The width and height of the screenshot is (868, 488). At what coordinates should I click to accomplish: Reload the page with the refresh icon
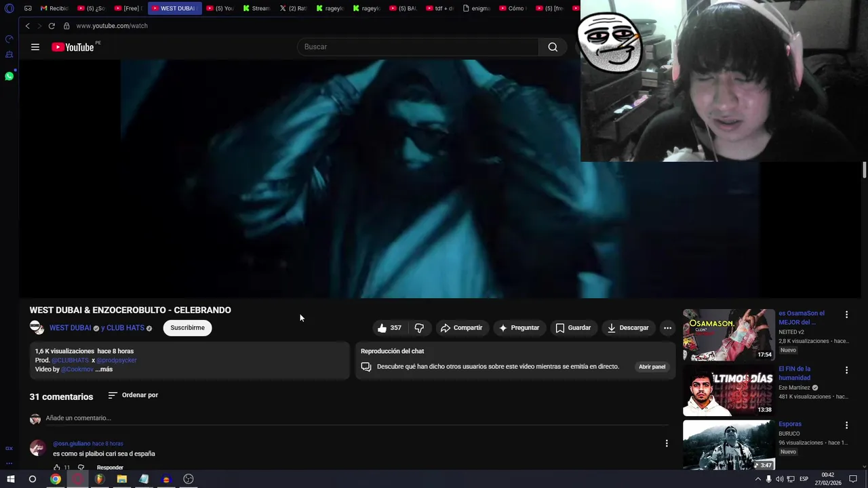tap(52, 26)
